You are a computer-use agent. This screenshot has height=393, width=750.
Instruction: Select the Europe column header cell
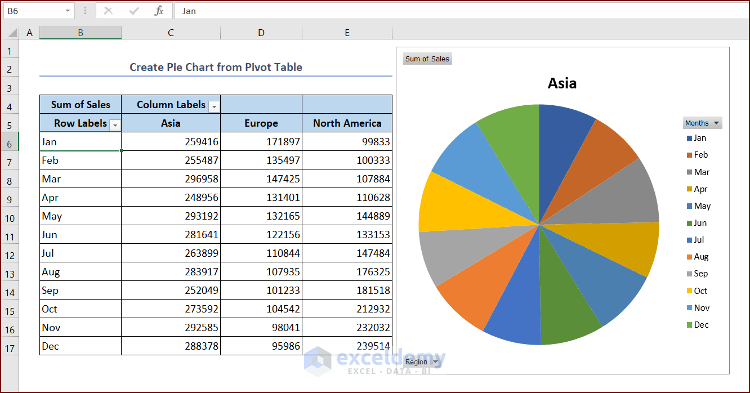(261, 123)
